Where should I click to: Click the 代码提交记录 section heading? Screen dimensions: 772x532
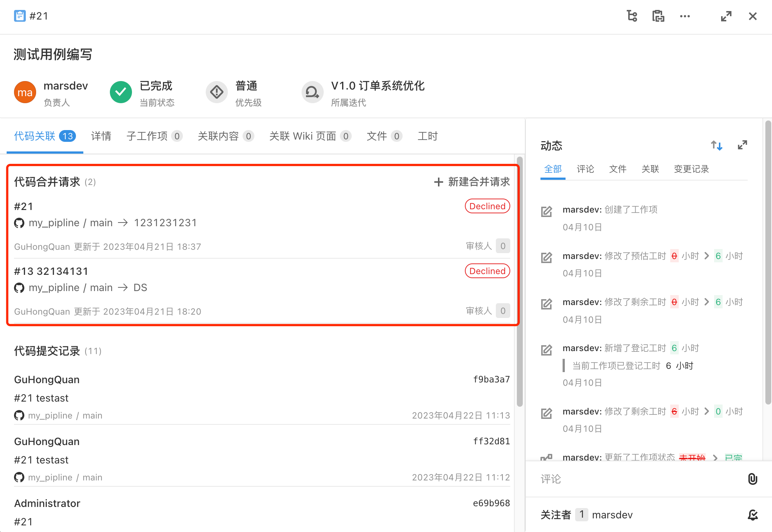point(47,351)
